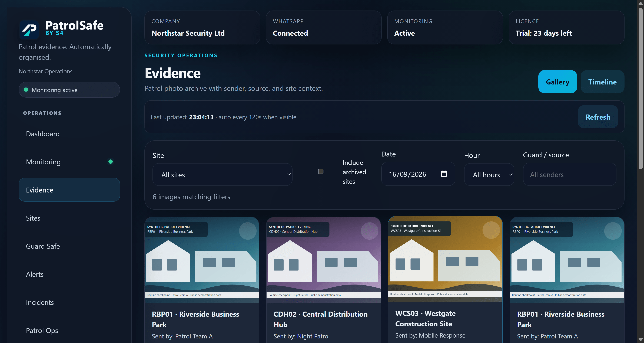644x343 pixels.
Task: Toggle Include archived sites checkbox
Action: pyautogui.click(x=321, y=171)
